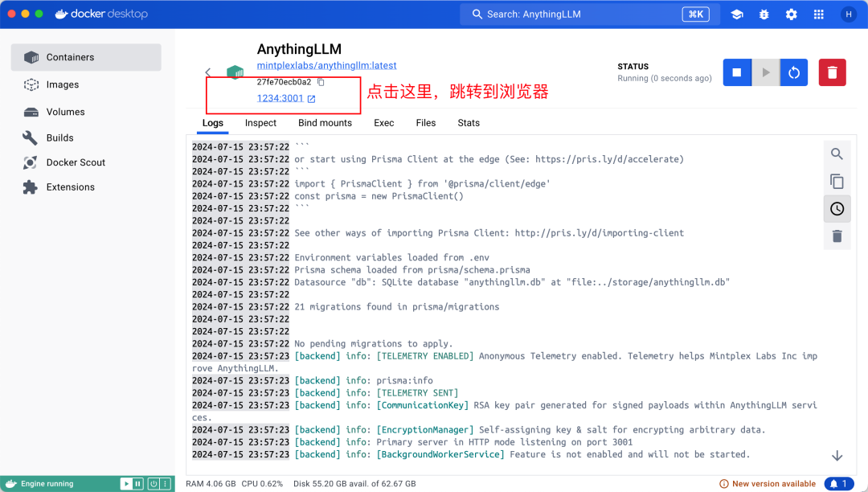Switch to the Stats tab
The width and height of the screenshot is (868, 492).
(x=469, y=123)
